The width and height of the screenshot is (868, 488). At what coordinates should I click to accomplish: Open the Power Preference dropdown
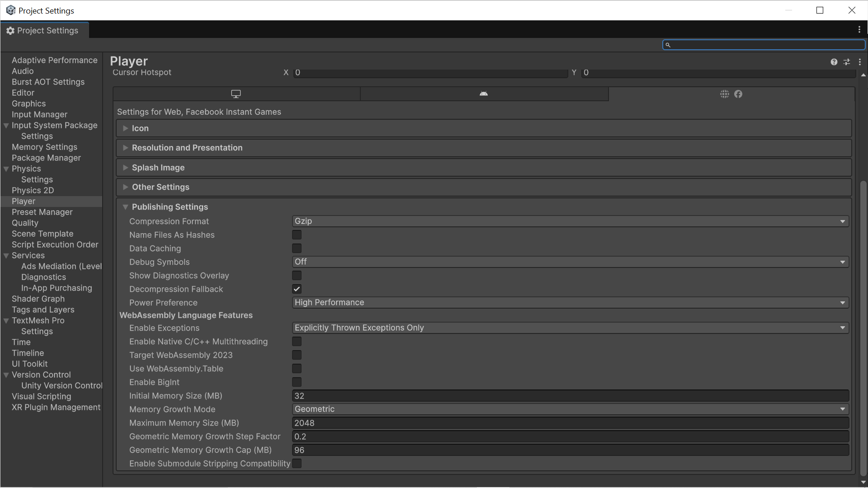tap(570, 303)
